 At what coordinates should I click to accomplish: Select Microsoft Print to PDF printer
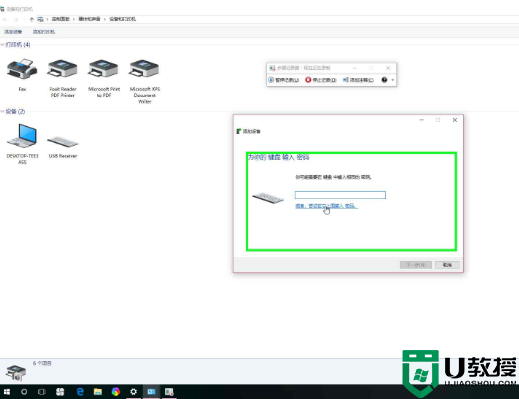point(104,78)
